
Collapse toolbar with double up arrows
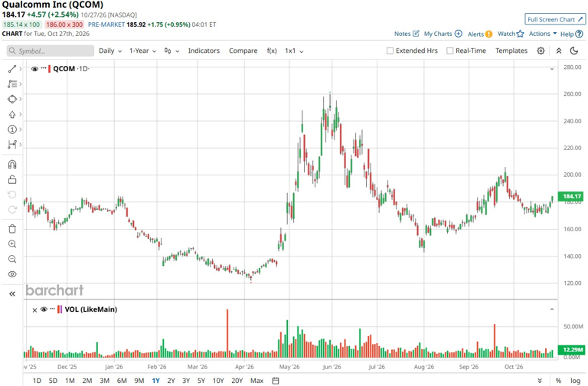[558, 51]
